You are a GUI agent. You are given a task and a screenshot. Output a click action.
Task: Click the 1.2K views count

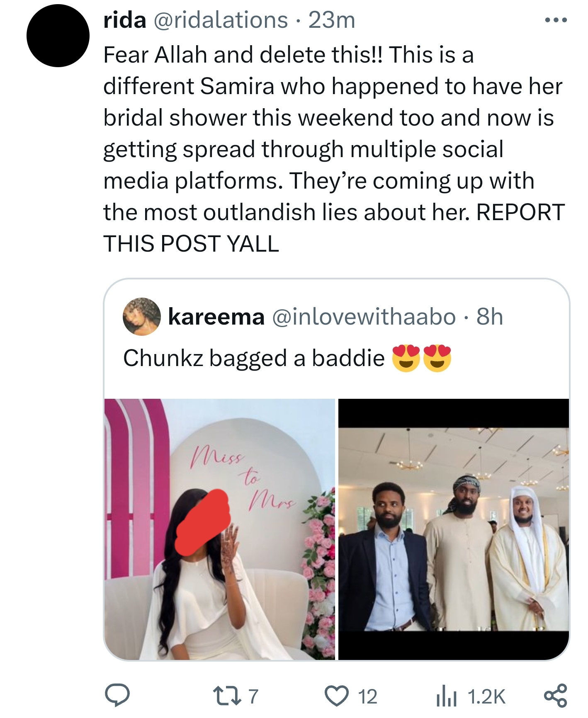pos(486,697)
